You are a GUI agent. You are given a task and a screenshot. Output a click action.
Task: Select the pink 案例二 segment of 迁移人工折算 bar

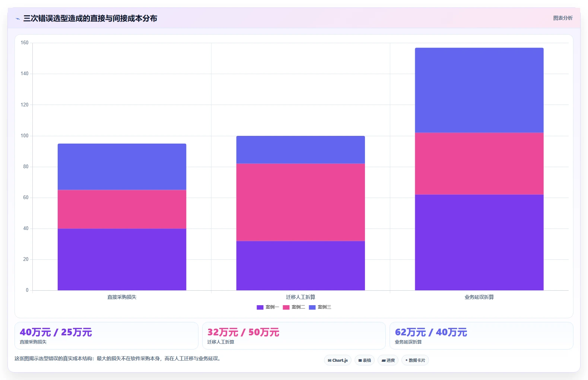click(301, 202)
